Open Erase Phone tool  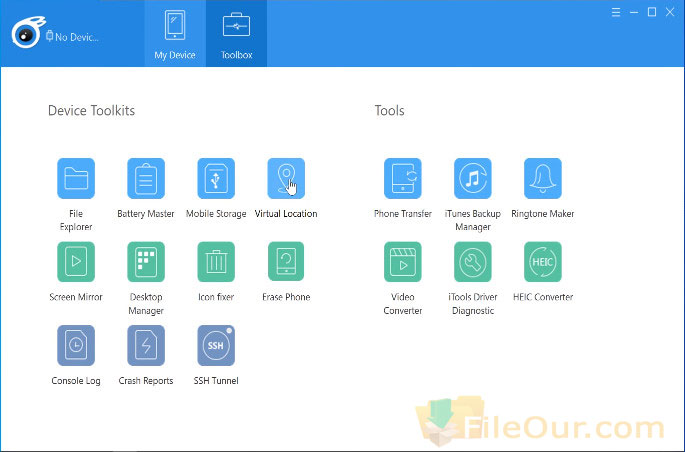[286, 262]
